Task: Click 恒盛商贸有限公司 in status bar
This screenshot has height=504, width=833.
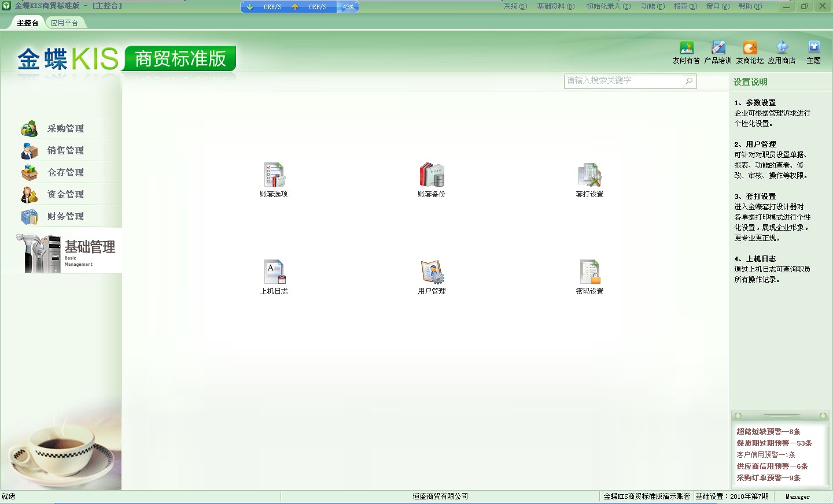Action: coord(440,496)
